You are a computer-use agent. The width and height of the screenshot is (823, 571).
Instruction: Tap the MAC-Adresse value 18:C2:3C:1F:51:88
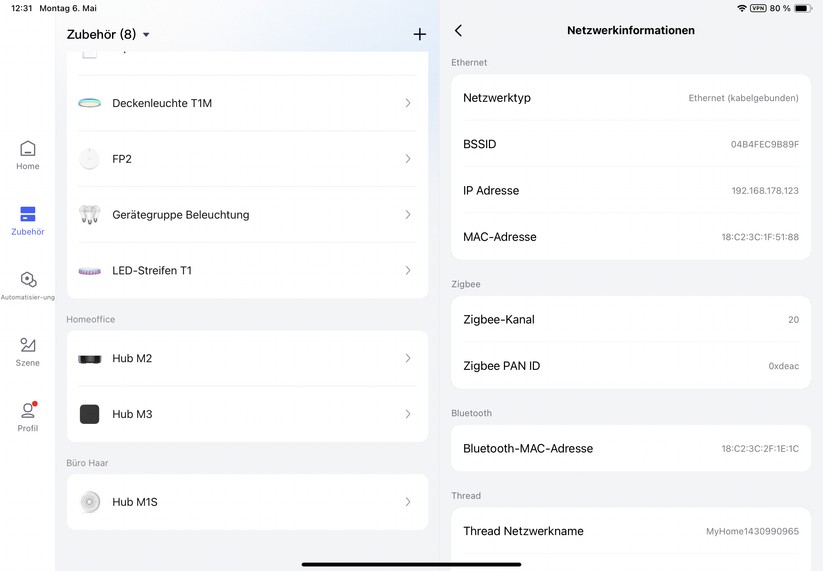[760, 237]
